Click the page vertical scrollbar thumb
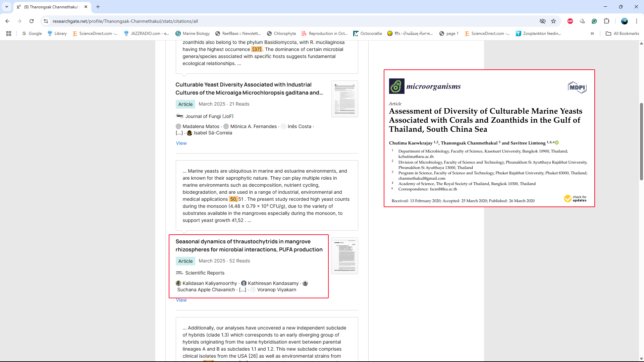Viewport: 644px width, 362px height. [641, 141]
